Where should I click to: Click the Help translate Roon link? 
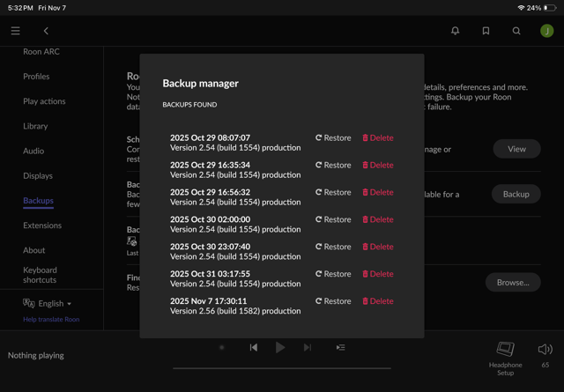[51, 319]
